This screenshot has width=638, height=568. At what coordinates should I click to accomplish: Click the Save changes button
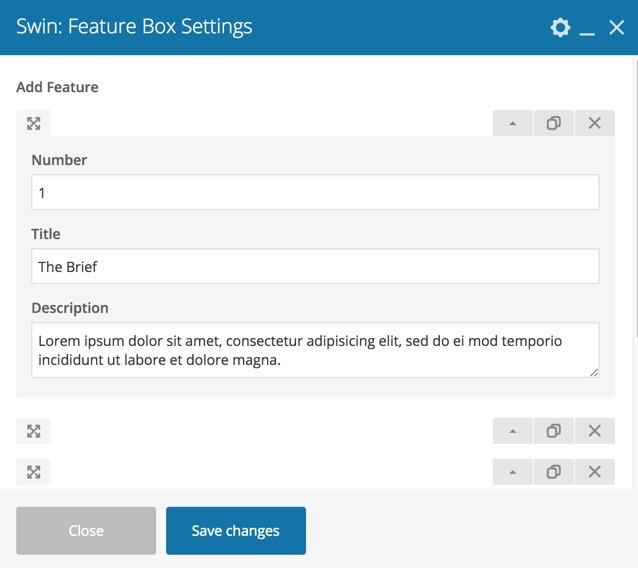[x=236, y=531]
